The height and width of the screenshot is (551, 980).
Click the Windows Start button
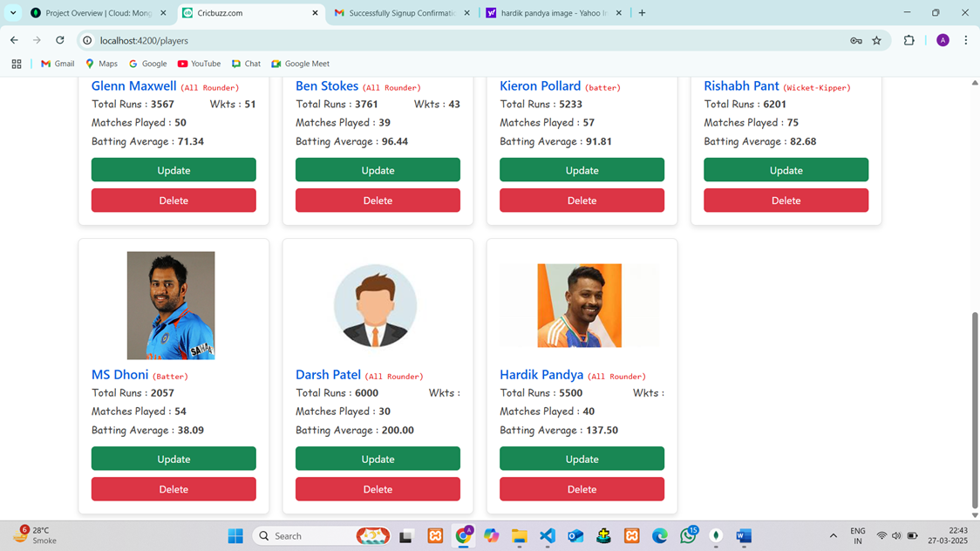pos(235,536)
